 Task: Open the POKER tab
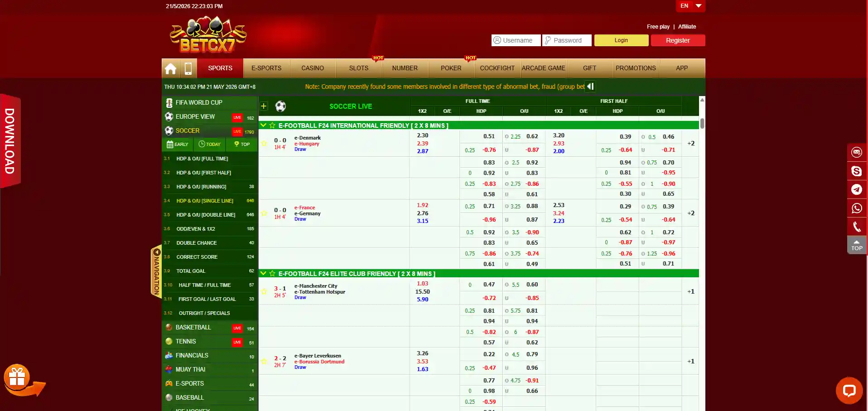click(x=451, y=68)
